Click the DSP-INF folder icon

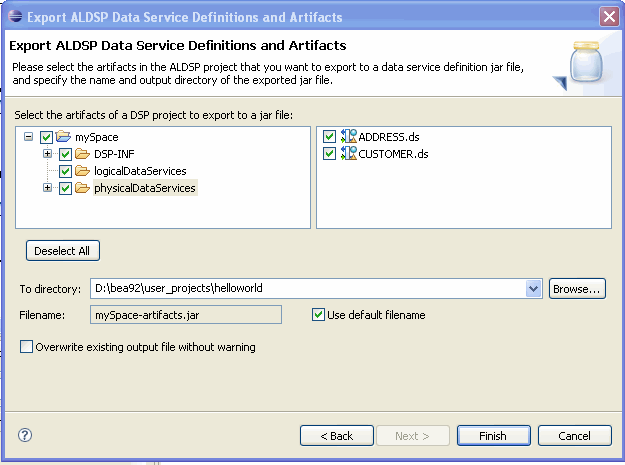(83, 153)
